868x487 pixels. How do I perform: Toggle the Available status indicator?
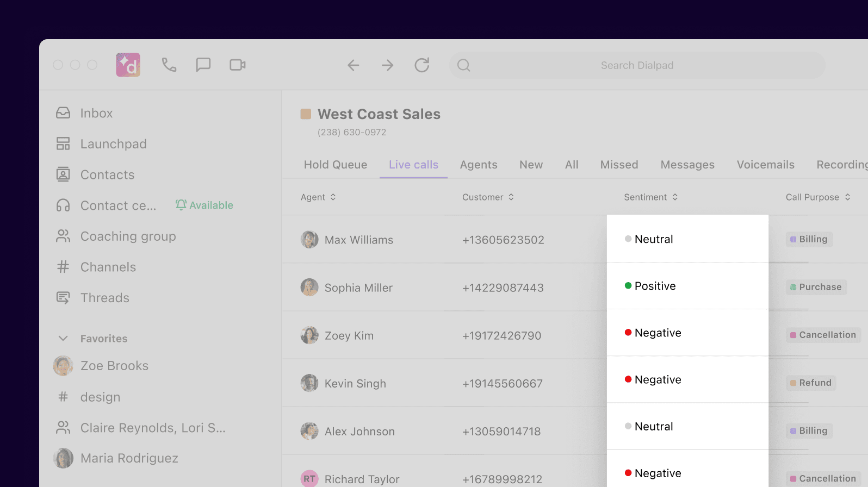pos(204,205)
